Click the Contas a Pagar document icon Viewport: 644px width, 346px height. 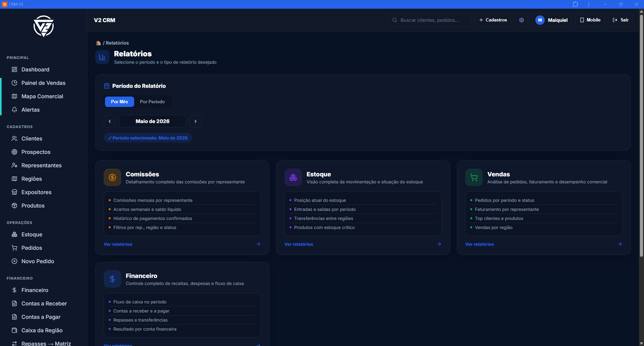[x=14, y=317]
